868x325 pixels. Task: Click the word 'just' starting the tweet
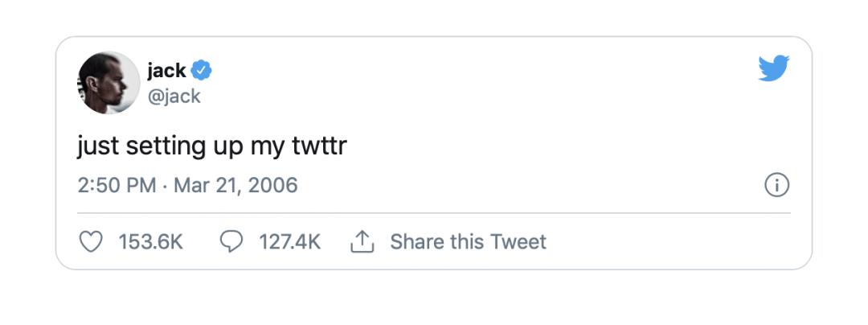95,147
